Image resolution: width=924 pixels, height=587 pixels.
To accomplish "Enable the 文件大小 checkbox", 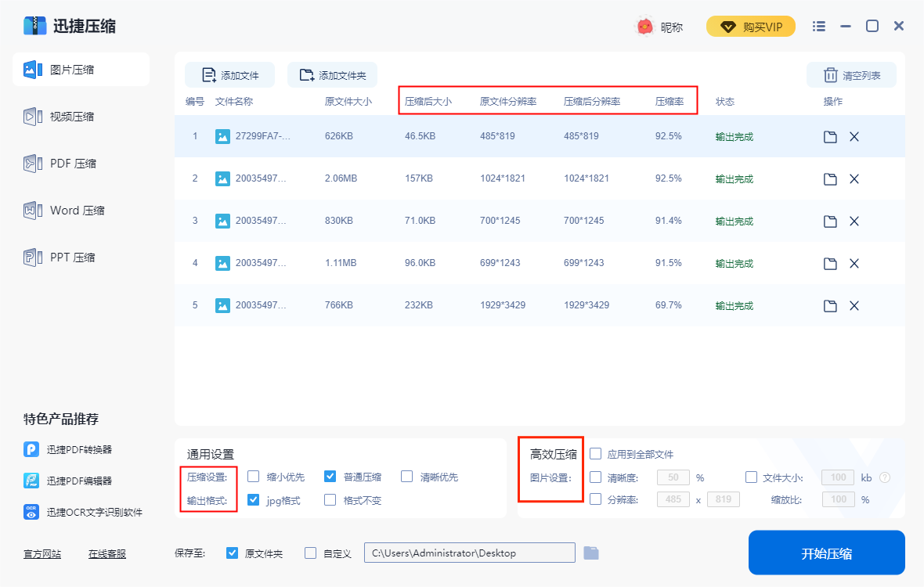I will click(752, 477).
